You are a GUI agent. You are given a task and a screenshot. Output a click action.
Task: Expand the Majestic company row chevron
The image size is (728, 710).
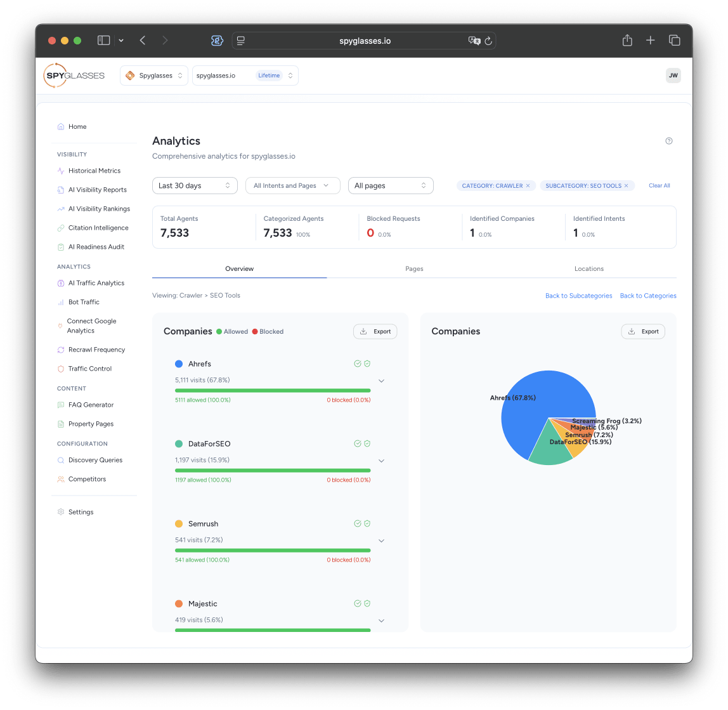pyautogui.click(x=381, y=621)
